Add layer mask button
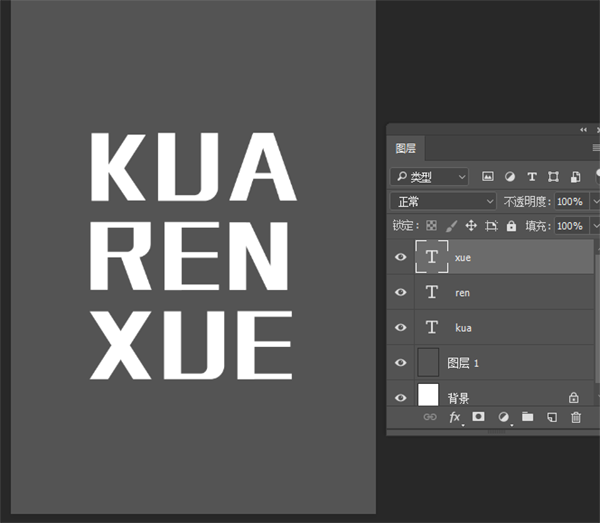This screenshot has width=600, height=523. click(478, 416)
